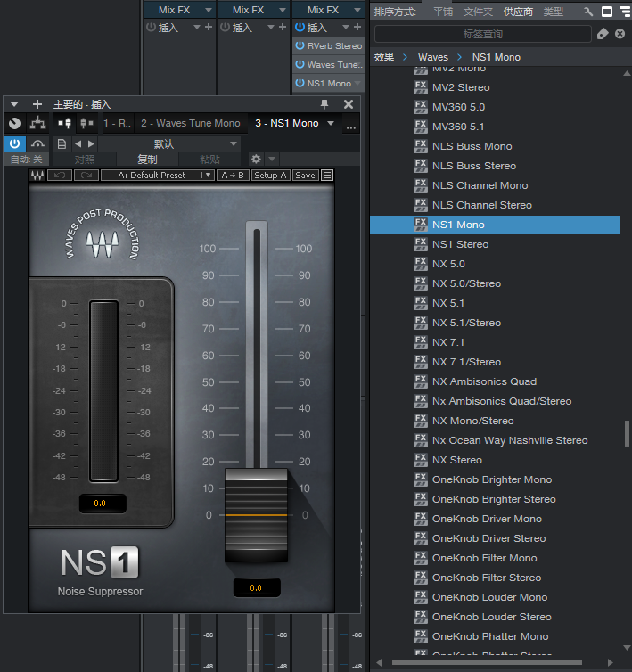Click the plus icon in plugin window header
The width and height of the screenshot is (632, 672).
(37, 104)
